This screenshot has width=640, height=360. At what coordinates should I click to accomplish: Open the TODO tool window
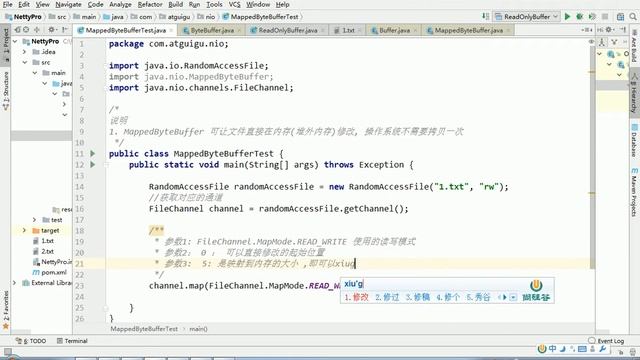pos(31,341)
